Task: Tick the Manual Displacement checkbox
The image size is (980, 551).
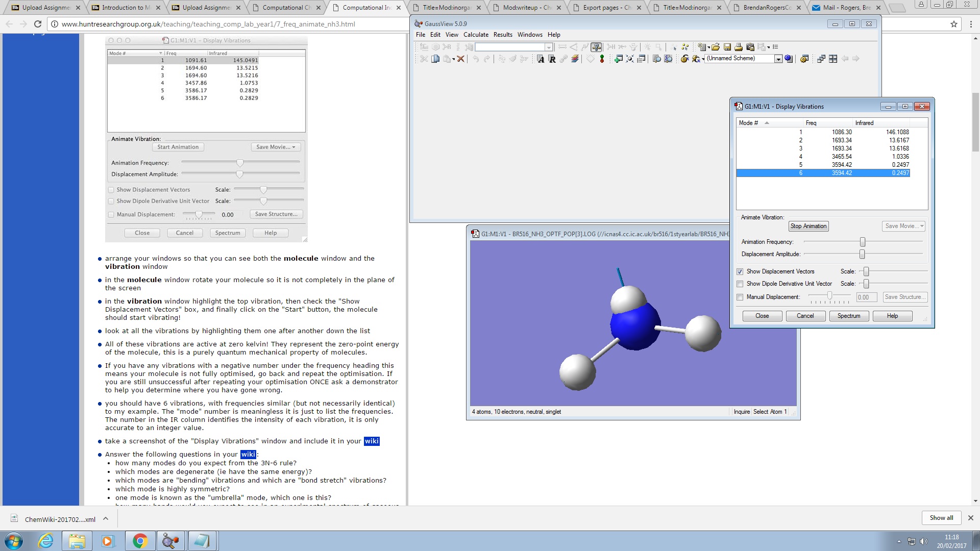Action: [740, 297]
